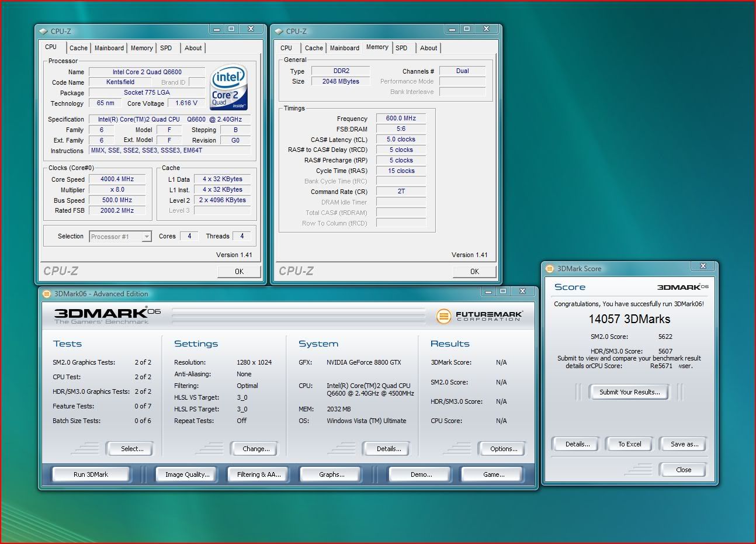756x544 pixels.
Task: Click Select... button under Tests
Action: (x=130, y=449)
